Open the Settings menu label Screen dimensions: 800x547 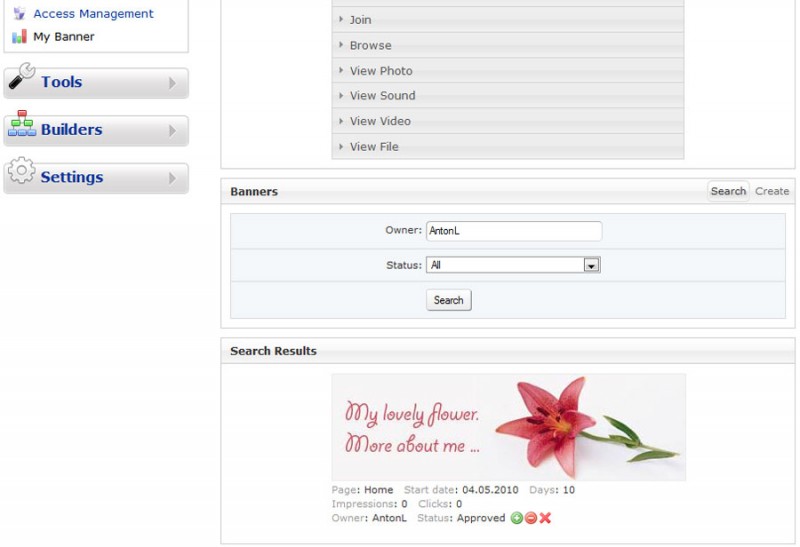(72, 177)
